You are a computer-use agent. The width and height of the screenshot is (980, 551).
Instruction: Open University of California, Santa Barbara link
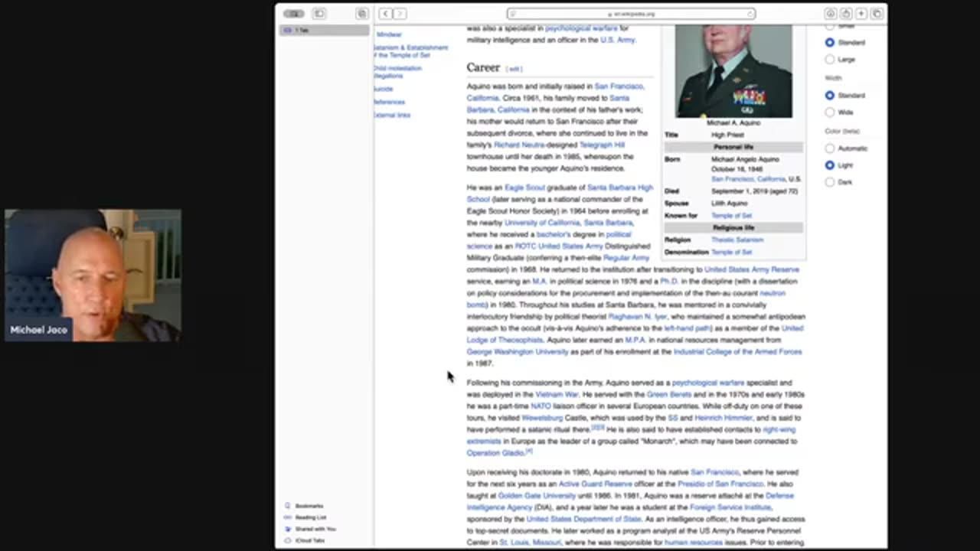[569, 223]
